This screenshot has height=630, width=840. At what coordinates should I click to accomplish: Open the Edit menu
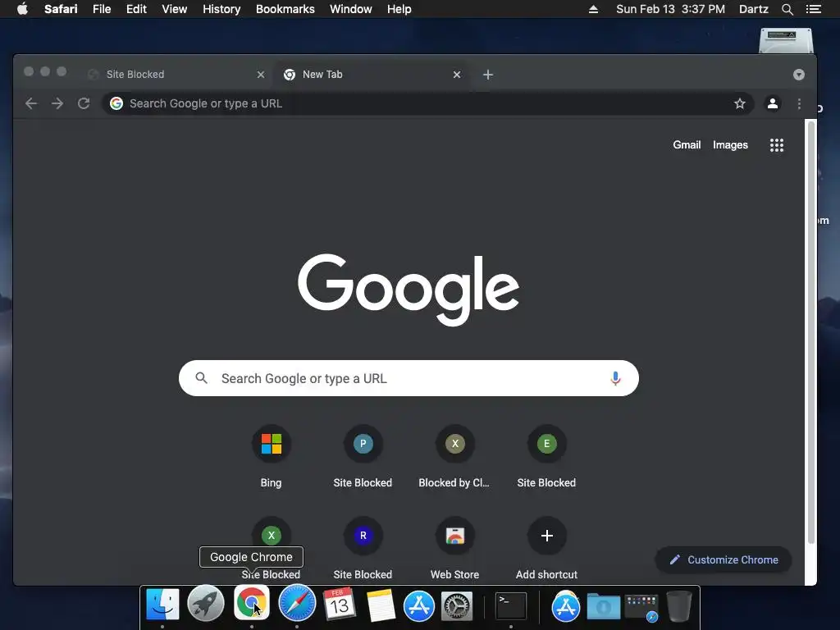tap(136, 9)
